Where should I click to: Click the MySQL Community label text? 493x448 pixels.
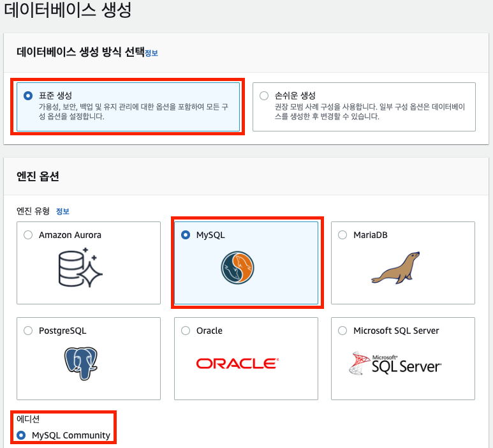coord(71,435)
